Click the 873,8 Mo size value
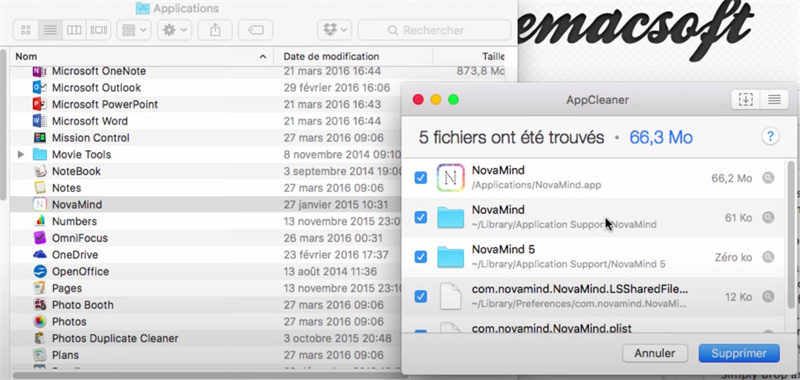The height and width of the screenshot is (380, 800). (480, 71)
